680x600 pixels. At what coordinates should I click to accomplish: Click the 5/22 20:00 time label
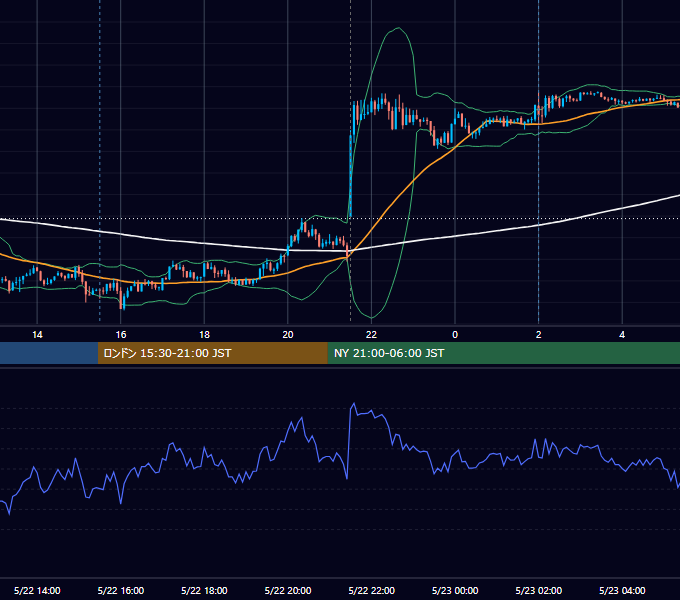click(288, 590)
